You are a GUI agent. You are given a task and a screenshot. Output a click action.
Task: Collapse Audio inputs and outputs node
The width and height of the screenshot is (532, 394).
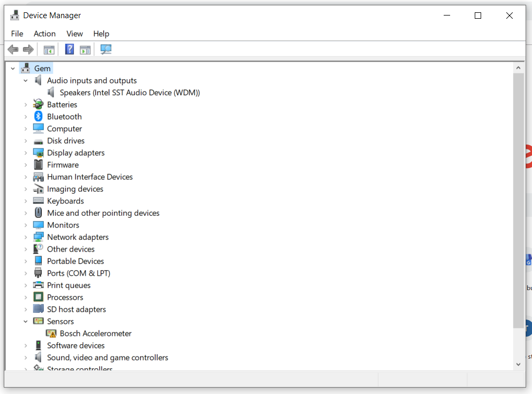tap(26, 81)
